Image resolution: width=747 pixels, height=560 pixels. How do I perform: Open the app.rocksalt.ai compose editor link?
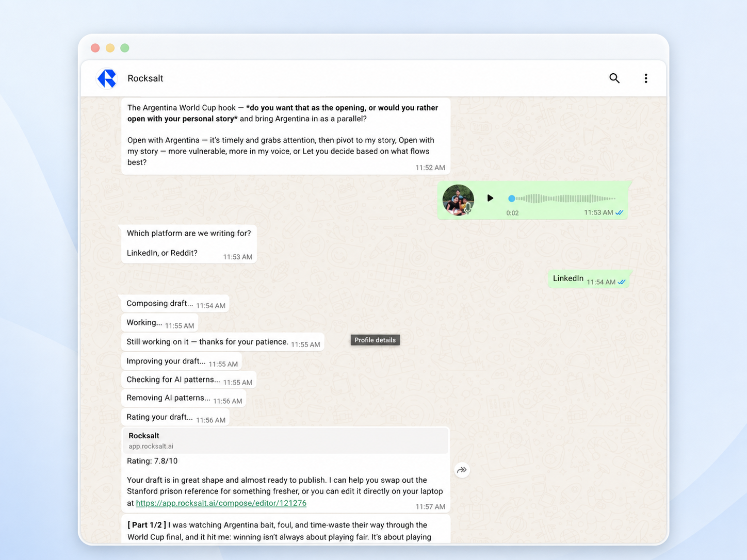221,503
